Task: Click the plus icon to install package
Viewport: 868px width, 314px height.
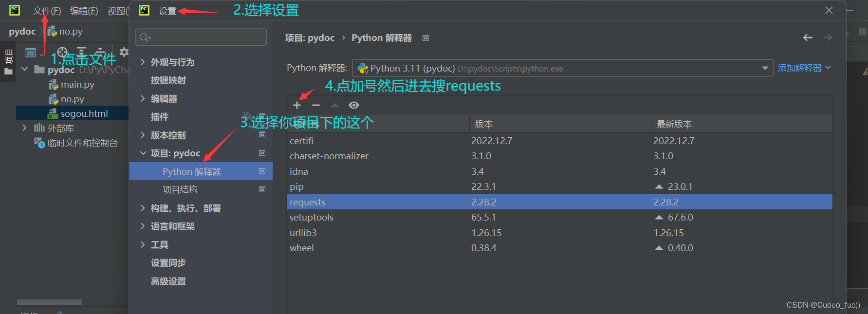Action: coord(297,105)
